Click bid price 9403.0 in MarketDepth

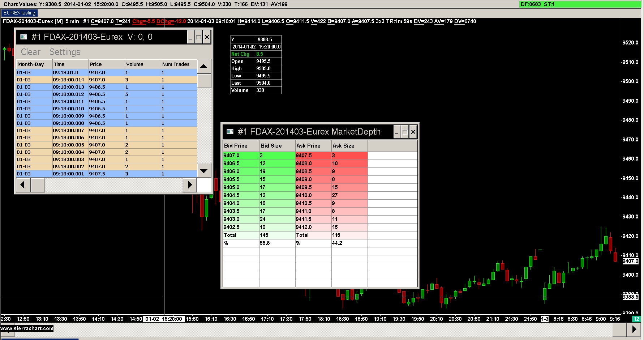click(241, 219)
